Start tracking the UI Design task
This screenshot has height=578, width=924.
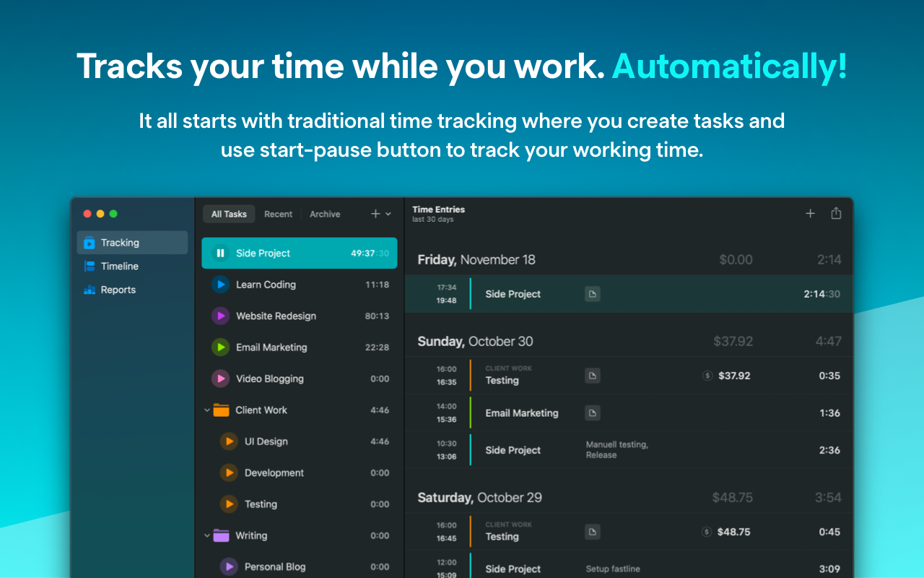(x=229, y=441)
